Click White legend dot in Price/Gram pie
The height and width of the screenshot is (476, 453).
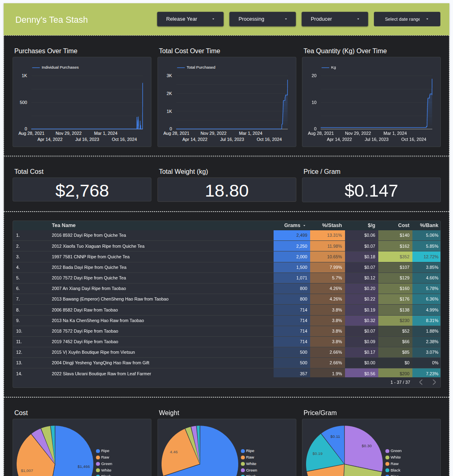[x=388, y=457]
